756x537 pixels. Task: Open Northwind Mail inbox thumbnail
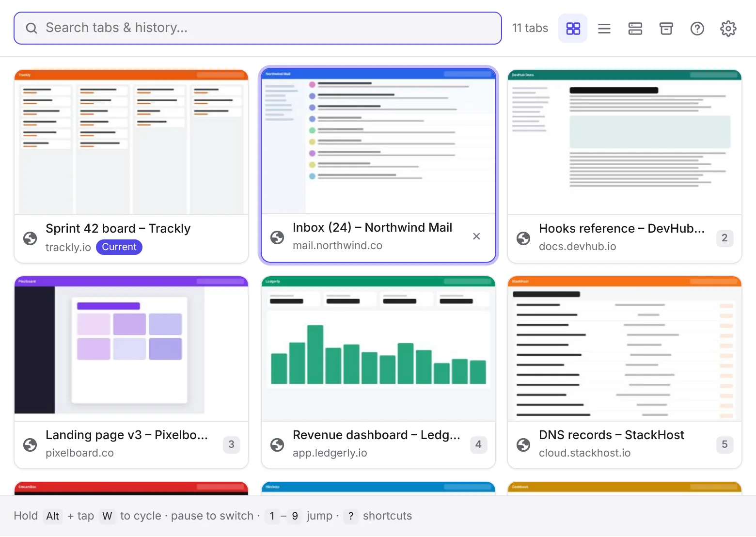point(378,141)
